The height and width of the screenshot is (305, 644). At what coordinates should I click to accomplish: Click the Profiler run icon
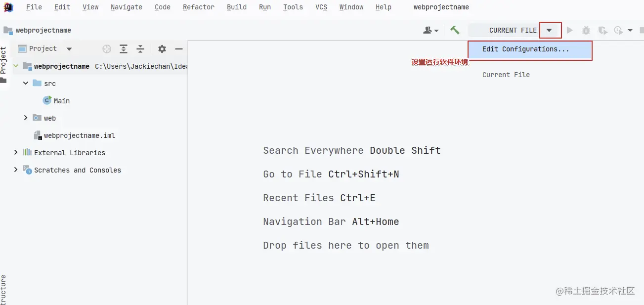(618, 30)
